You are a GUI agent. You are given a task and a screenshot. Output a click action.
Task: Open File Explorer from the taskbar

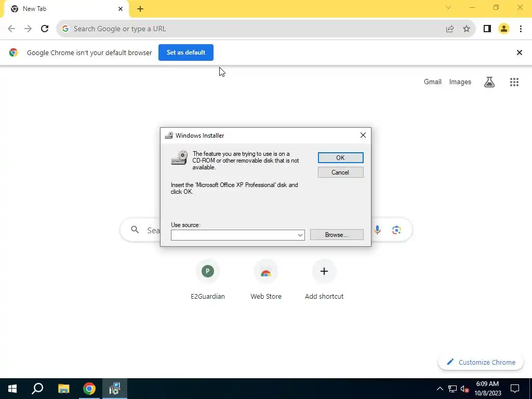click(x=63, y=389)
